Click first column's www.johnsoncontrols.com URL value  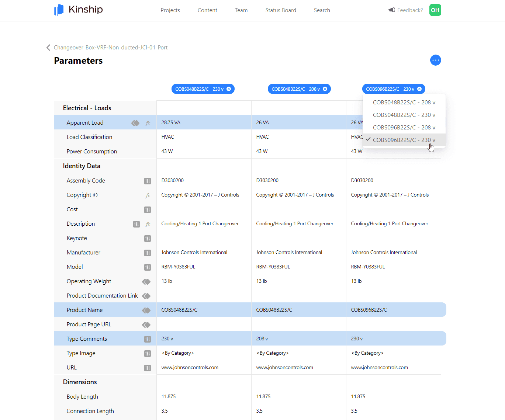tap(190, 367)
